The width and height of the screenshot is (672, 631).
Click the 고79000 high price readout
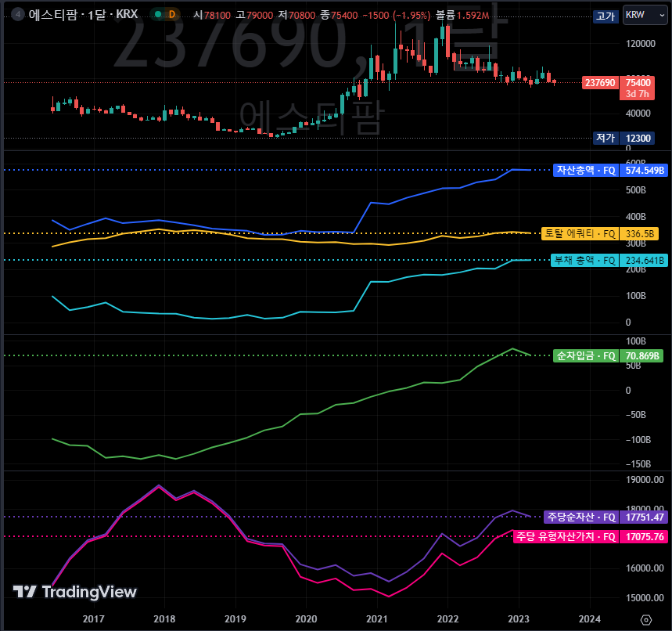click(x=254, y=15)
